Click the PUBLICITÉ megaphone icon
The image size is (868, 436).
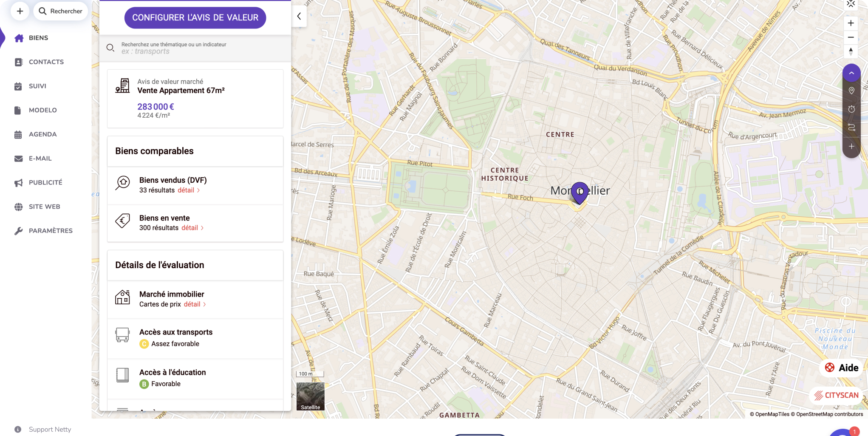coord(18,183)
